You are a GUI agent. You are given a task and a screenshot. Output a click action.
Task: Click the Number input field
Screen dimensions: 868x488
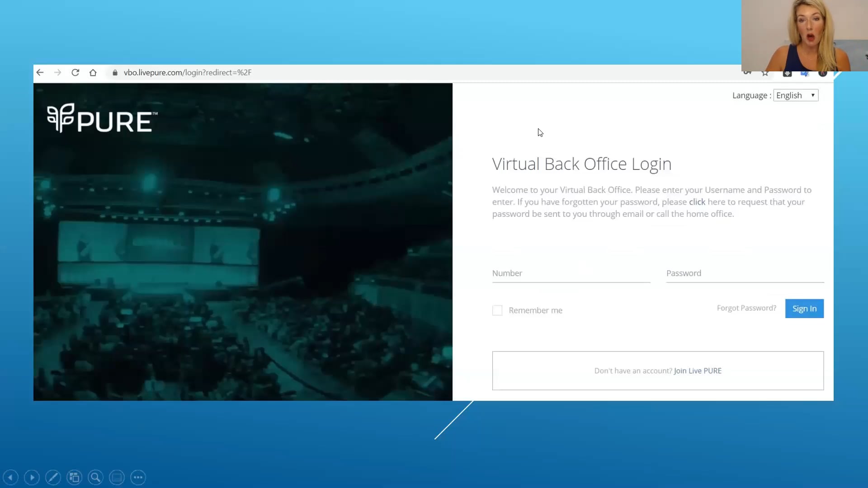pyautogui.click(x=571, y=273)
